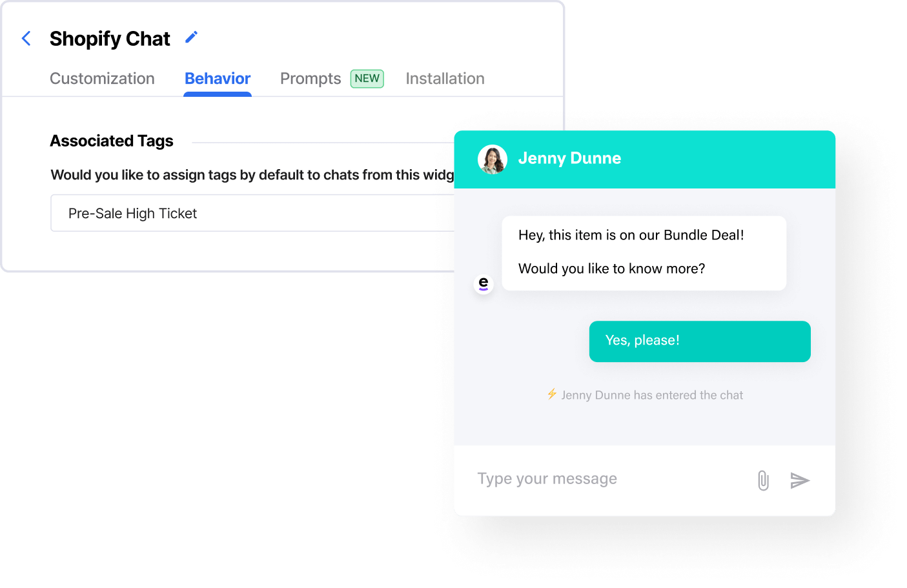Click the Associated Tags section heading
Viewport: 907px width, 588px height.
point(112,141)
